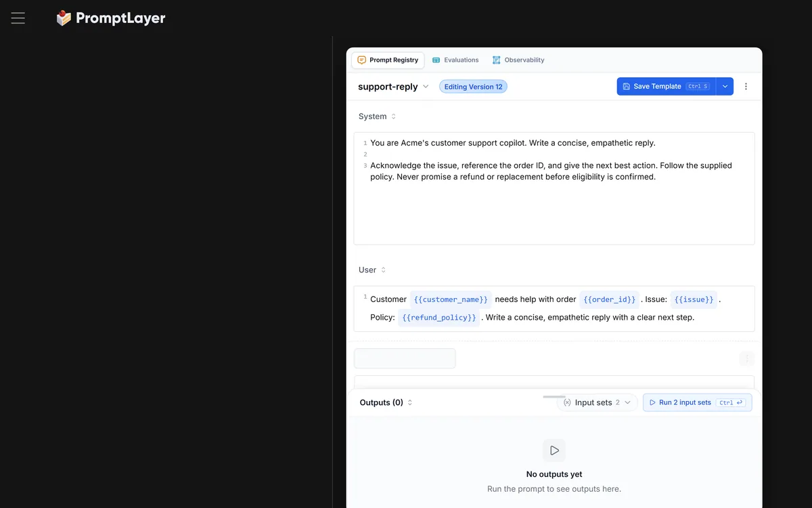Click the 'No outputs yet' message
This screenshot has height=508, width=812.
click(554, 474)
